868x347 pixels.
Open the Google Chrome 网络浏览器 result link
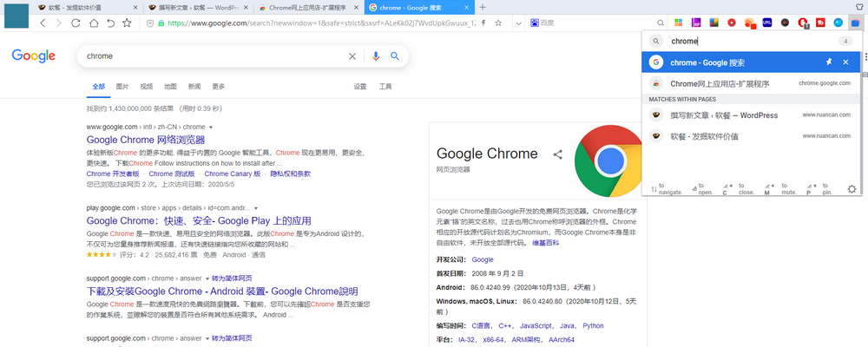click(x=145, y=139)
